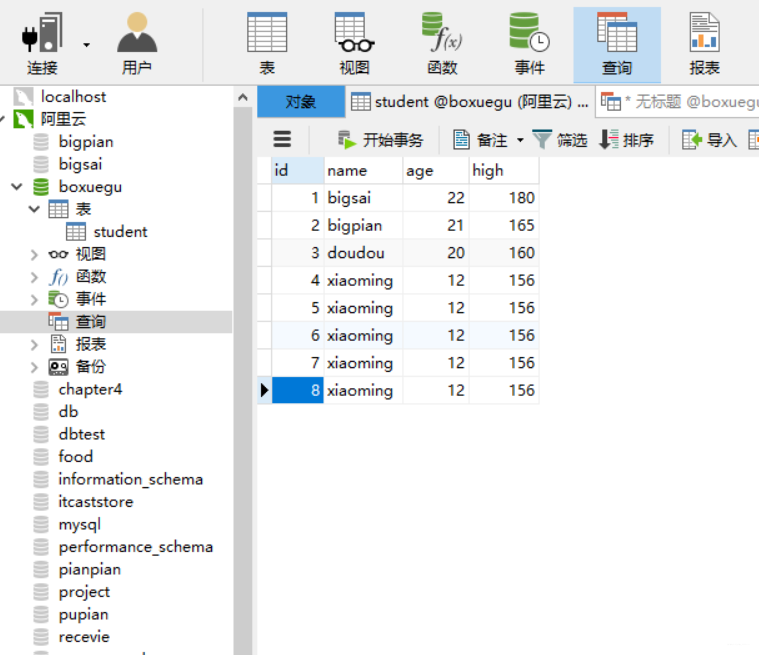This screenshot has width=759, height=655.
Task: Expand the 备份 backup node
Action: pyautogui.click(x=34, y=366)
